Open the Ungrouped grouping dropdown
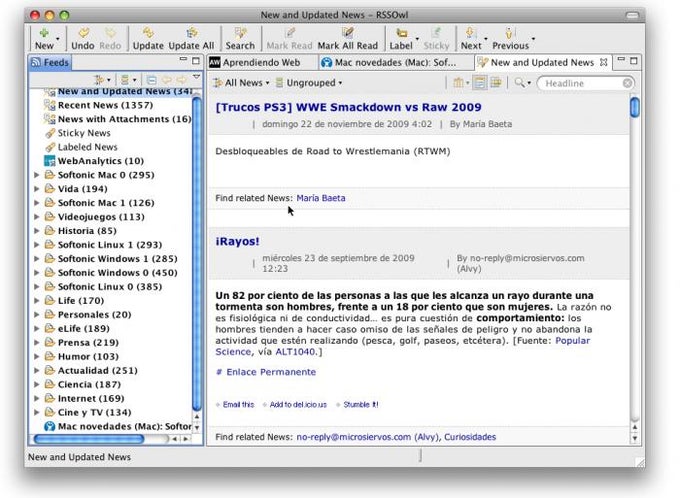Viewport: 680px width, 498px height. coord(309,82)
